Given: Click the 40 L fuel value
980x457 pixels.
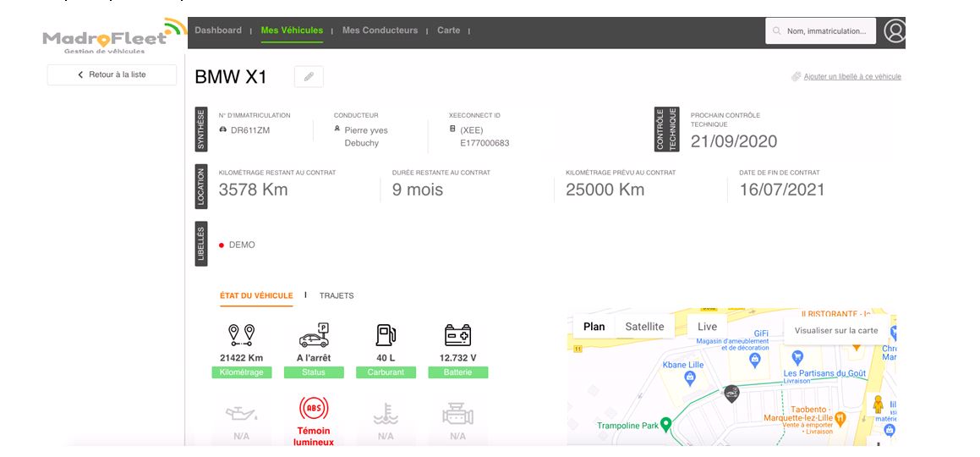Looking at the screenshot, I should pyautogui.click(x=386, y=358).
